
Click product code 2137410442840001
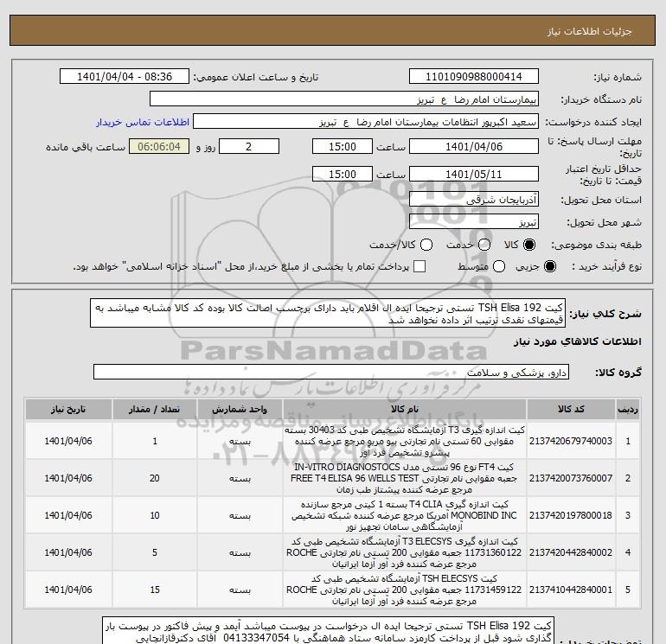571,590
